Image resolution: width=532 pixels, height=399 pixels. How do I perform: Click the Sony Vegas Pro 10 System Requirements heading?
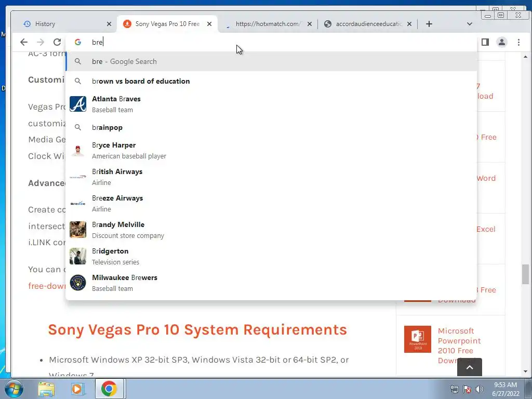[197, 330]
